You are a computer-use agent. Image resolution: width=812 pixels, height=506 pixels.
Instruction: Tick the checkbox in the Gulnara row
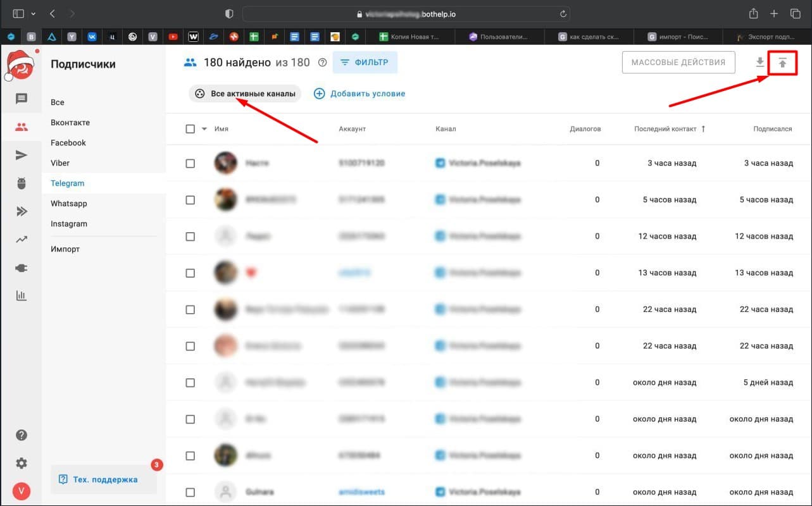pos(191,491)
